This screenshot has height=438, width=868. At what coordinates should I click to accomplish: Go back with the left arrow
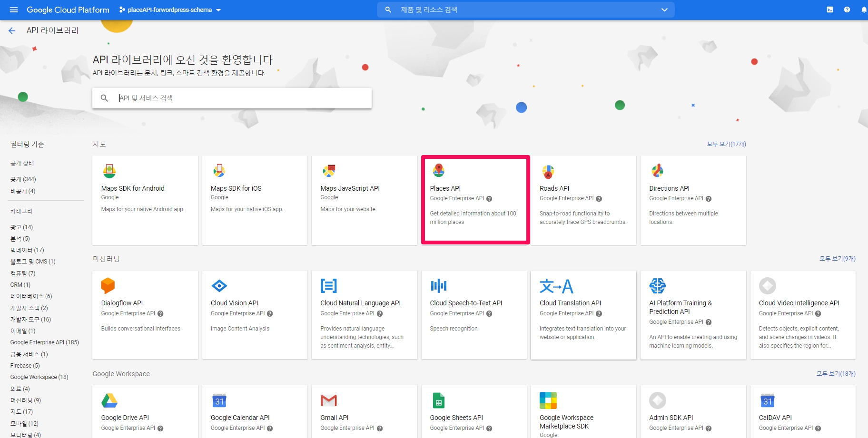click(12, 30)
